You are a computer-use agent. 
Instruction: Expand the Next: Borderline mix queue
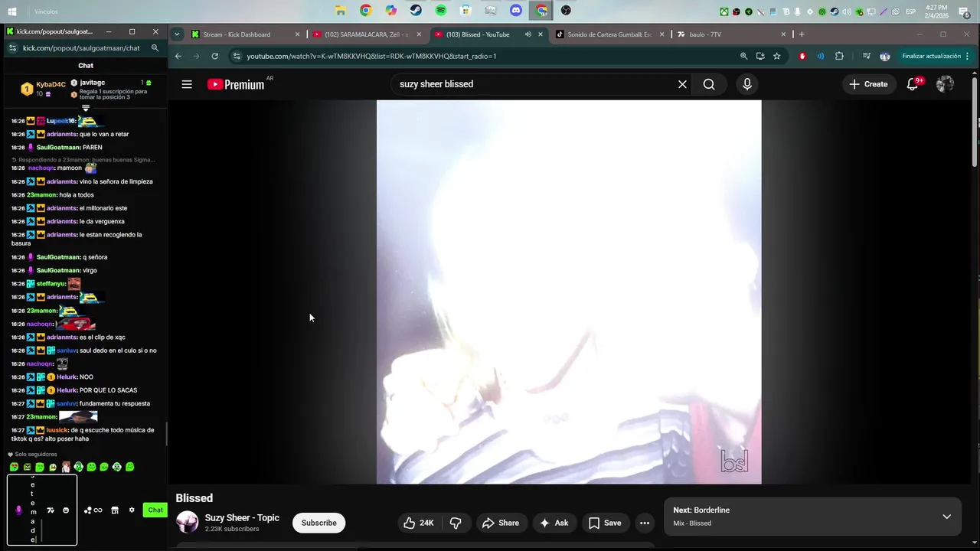tap(946, 517)
